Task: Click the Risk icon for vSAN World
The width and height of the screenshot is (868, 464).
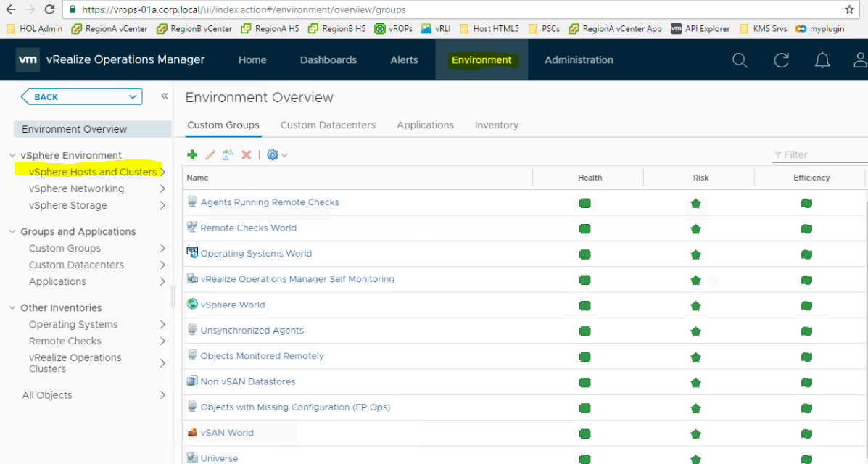Action: coord(696,434)
